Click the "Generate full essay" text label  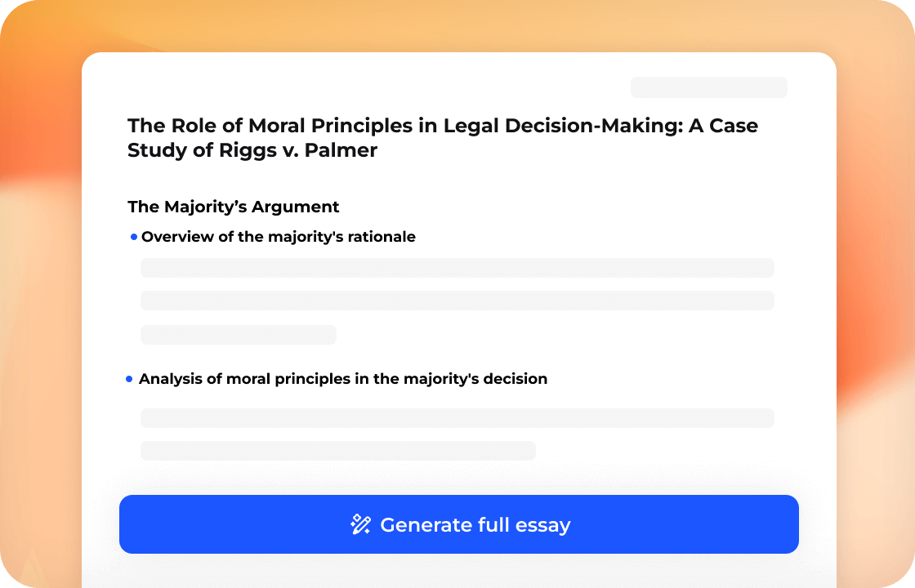click(x=475, y=524)
